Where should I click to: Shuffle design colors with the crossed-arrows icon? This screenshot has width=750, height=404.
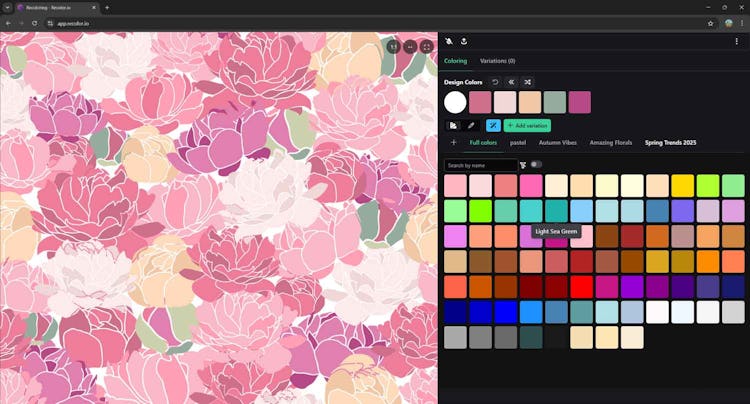528,82
